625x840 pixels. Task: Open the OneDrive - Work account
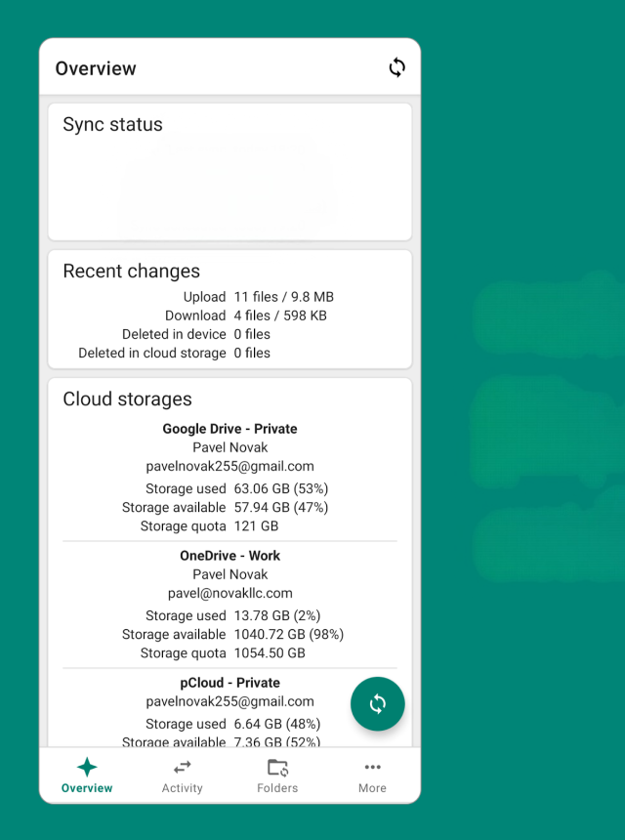pos(229,556)
